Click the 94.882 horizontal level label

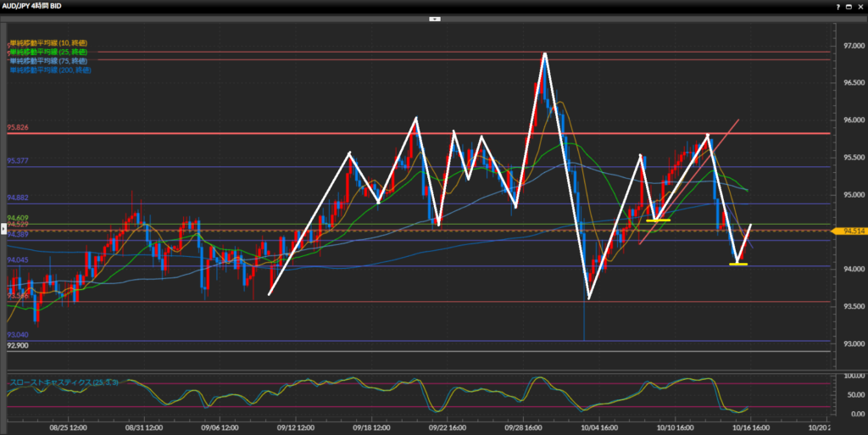(x=18, y=198)
